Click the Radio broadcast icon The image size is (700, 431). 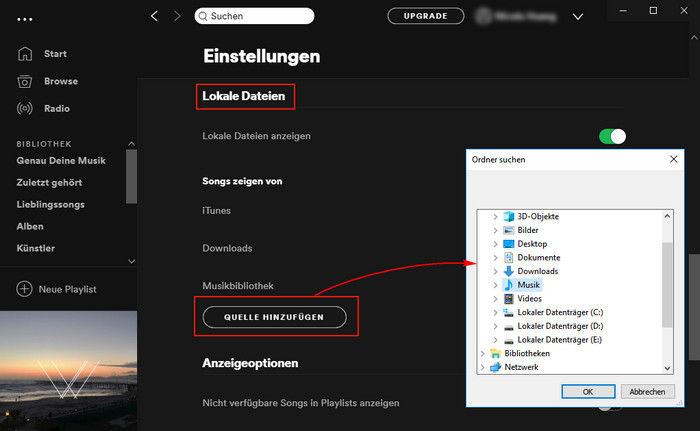coord(25,109)
